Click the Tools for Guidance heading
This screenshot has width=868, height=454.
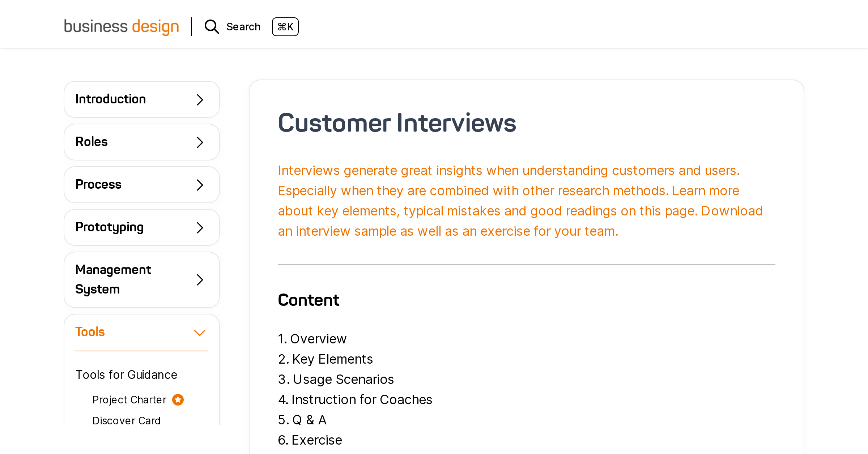pyautogui.click(x=126, y=375)
